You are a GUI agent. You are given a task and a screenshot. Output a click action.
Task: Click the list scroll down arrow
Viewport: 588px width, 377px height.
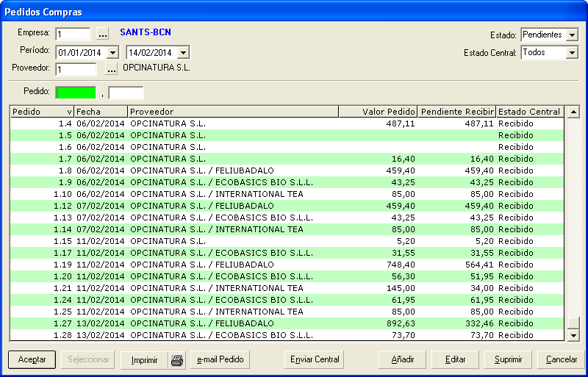click(573, 335)
